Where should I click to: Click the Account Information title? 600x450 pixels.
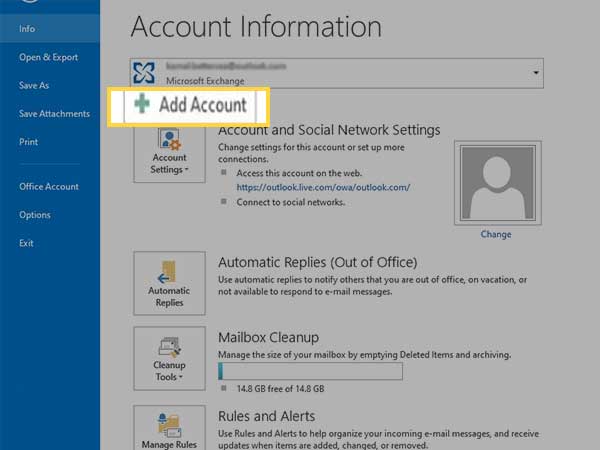[256, 27]
